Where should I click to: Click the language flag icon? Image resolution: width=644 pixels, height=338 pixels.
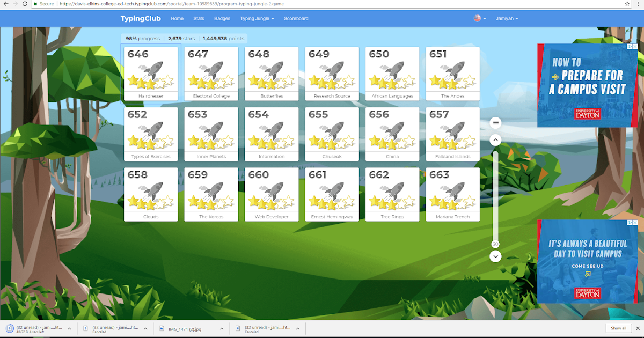[x=478, y=18]
